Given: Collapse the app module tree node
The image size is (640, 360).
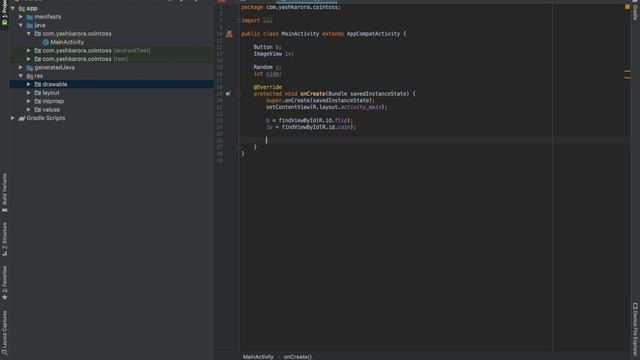Looking at the screenshot, I should pyautogui.click(x=13, y=8).
